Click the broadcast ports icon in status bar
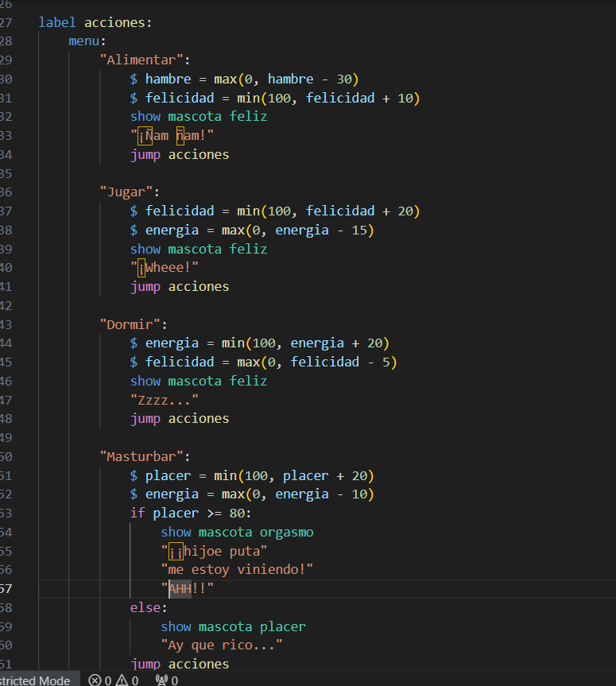The width and height of the screenshot is (616, 686). [161, 680]
